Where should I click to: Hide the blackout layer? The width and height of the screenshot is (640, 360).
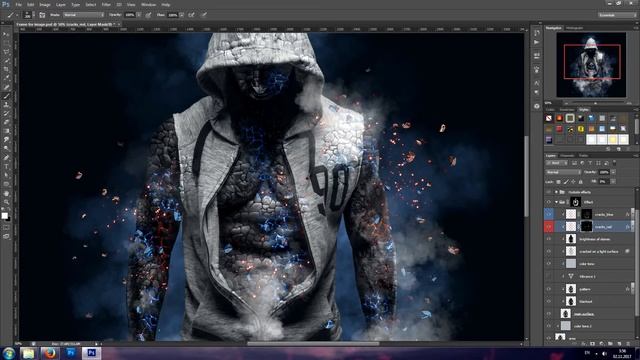(x=549, y=302)
